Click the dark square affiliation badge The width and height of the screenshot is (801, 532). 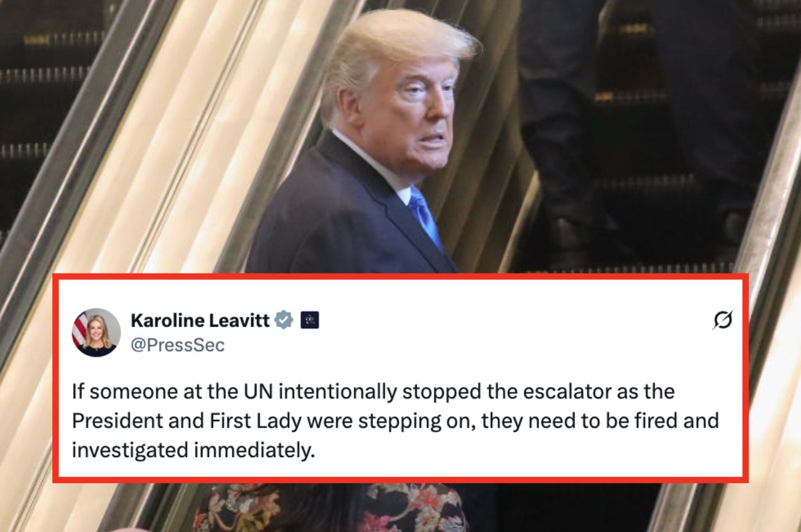click(x=310, y=320)
